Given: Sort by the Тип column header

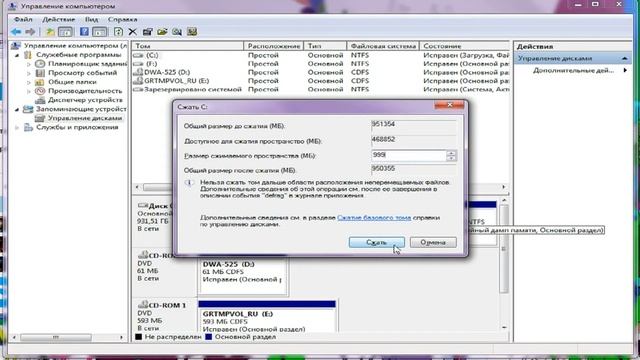Looking at the screenshot, I should (x=325, y=46).
